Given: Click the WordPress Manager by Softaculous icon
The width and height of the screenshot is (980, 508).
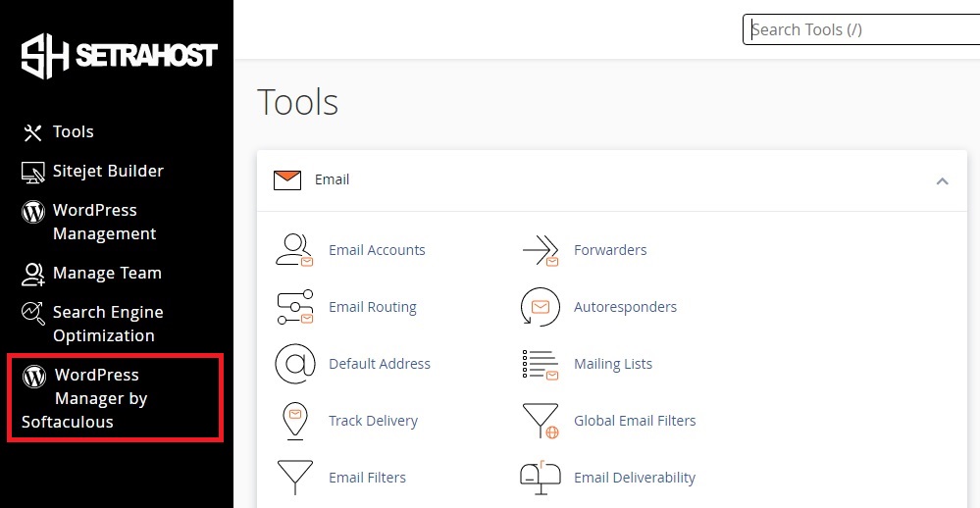Looking at the screenshot, I should [x=34, y=377].
